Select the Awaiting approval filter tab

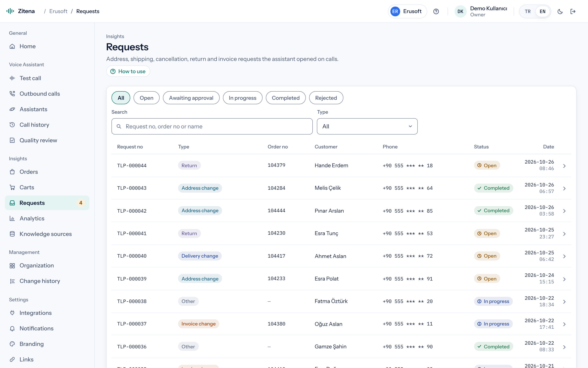(x=191, y=98)
